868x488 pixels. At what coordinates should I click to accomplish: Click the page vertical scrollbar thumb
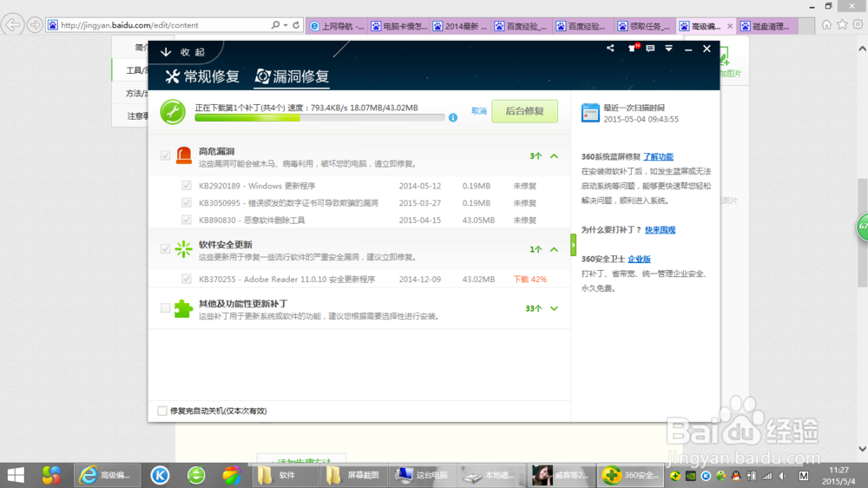[863, 233]
